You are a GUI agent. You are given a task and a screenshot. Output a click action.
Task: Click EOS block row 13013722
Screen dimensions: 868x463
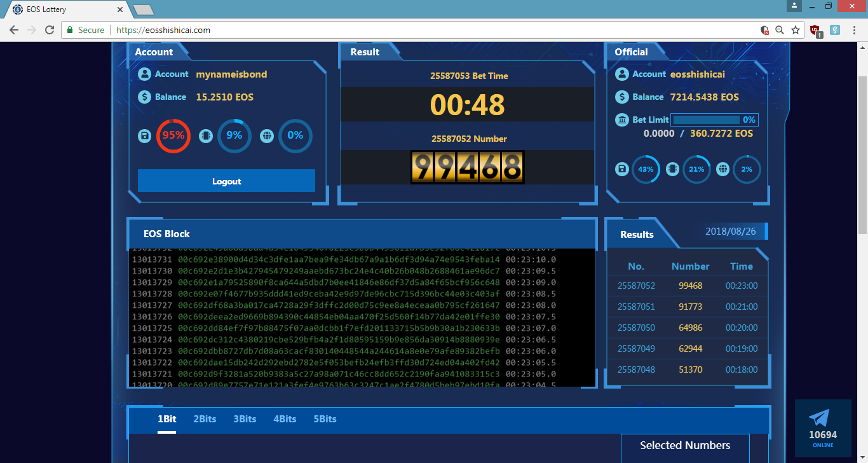344,363
